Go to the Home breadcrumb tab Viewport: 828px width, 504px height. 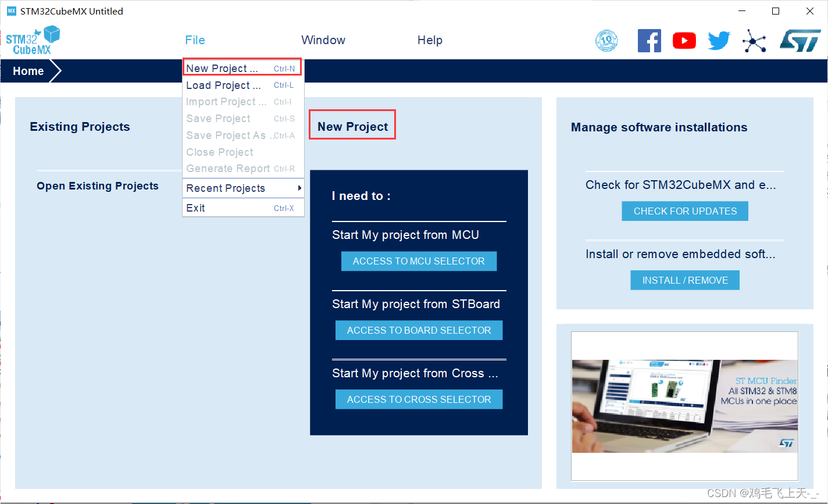coord(28,71)
